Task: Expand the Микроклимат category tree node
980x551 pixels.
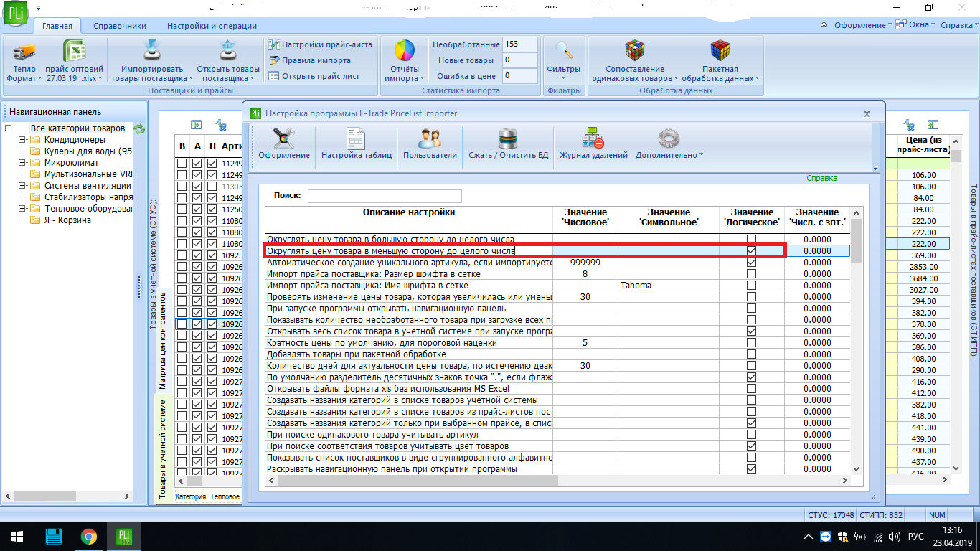Action: pos(22,163)
